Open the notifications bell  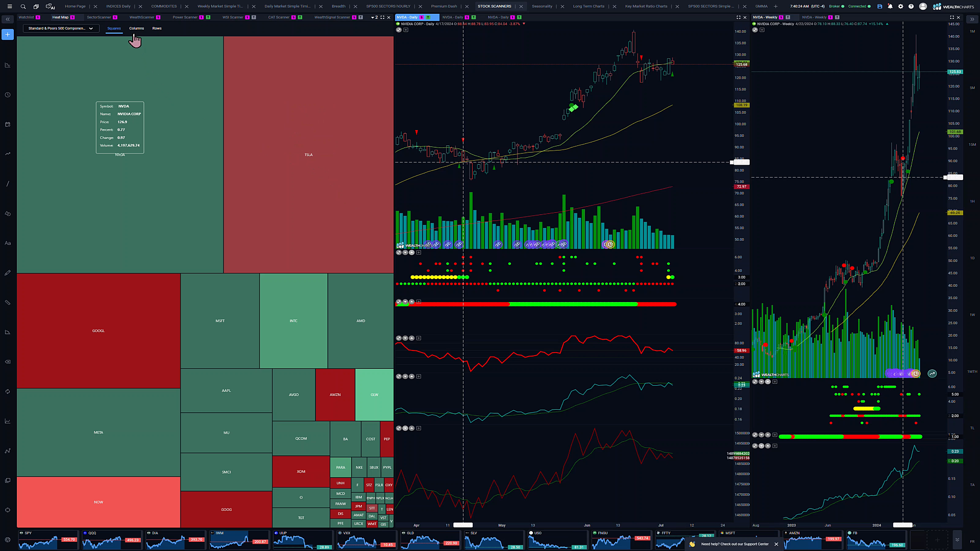(x=890, y=7)
